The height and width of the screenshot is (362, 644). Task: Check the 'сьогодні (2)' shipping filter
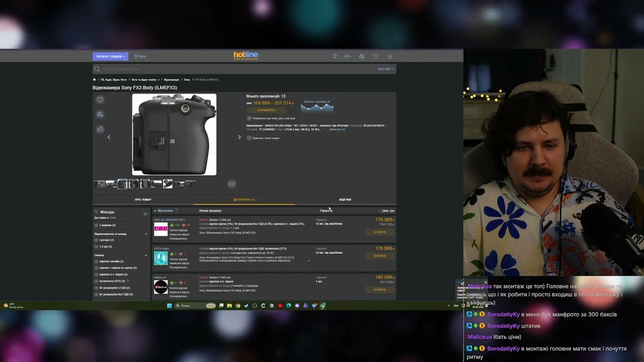coord(96,240)
